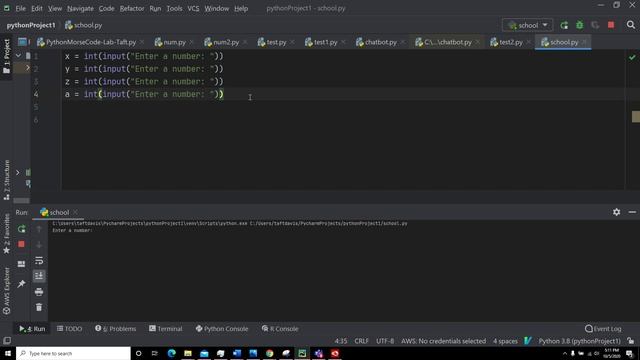Open the school run configuration dropdown
Image resolution: width=640 pixels, height=360 pixels.
click(527, 25)
